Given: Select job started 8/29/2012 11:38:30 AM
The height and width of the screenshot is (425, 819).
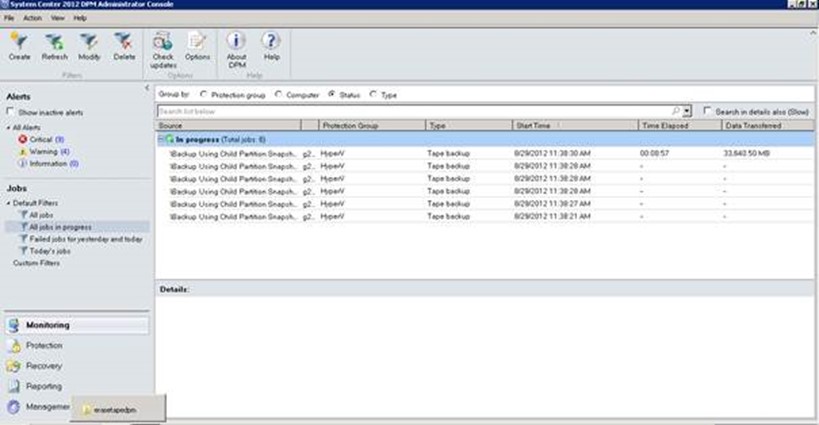Looking at the screenshot, I should coord(485,154).
